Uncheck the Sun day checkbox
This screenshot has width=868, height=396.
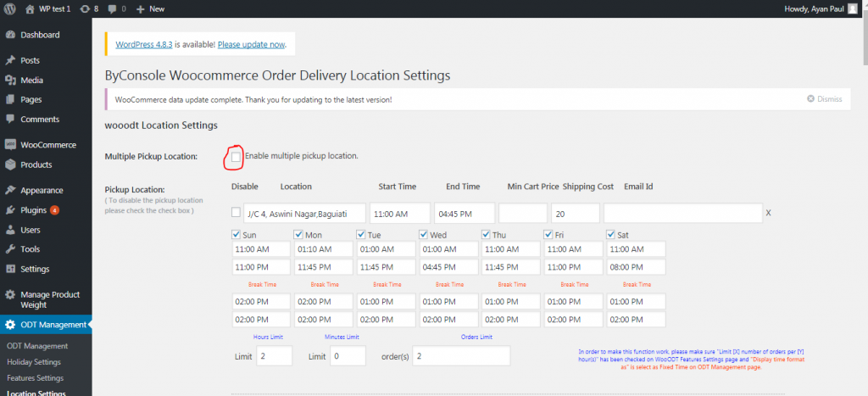[x=236, y=234]
